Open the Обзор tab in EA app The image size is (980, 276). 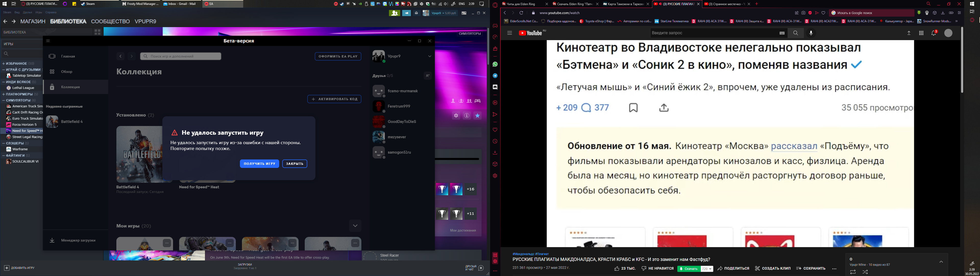(76, 72)
